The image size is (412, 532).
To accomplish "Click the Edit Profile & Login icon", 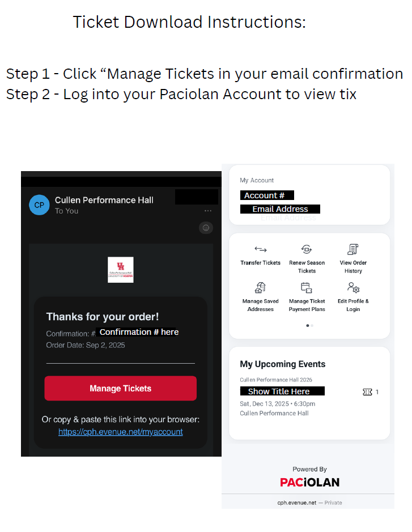I will [353, 287].
